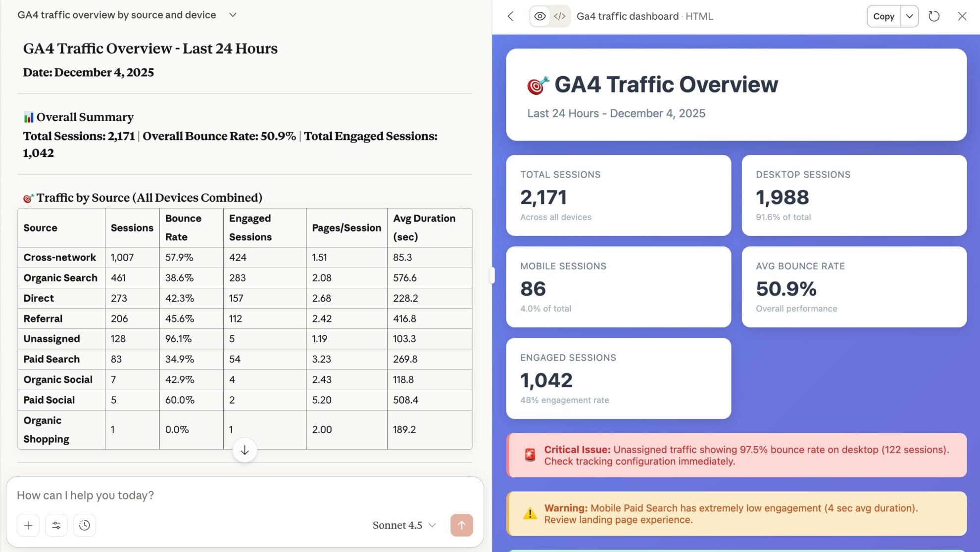Open the Copy button's dropdown chevron
The height and width of the screenshot is (552, 980).
coord(909,16)
